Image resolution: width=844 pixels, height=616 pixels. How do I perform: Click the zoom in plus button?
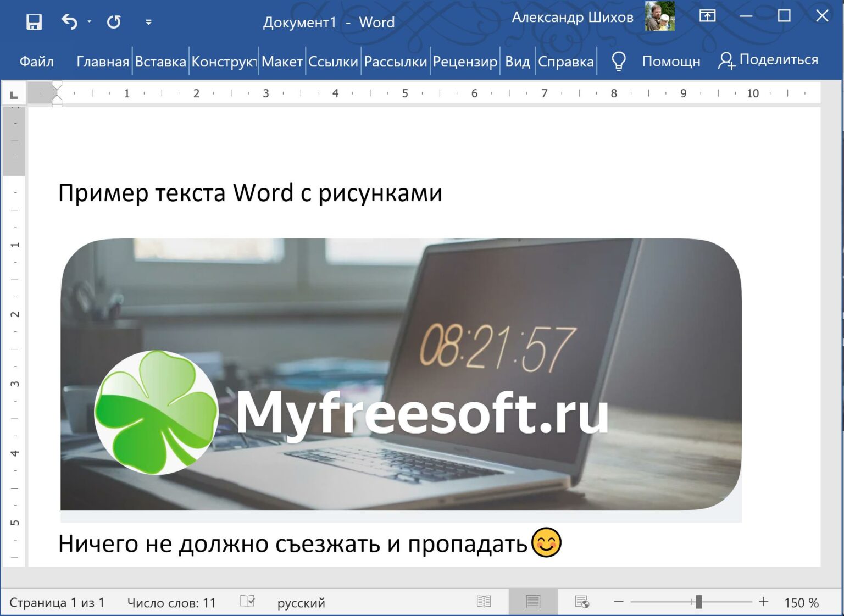click(763, 602)
